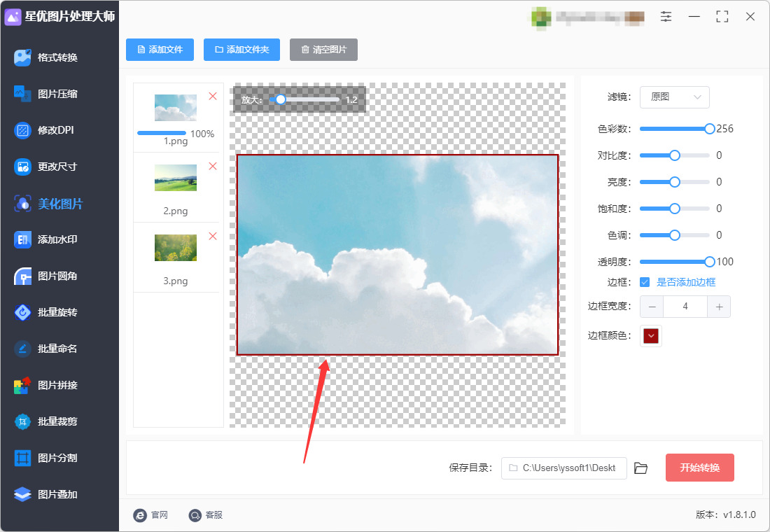Adjust the 放大 zoom slider handle
The width and height of the screenshot is (770, 532).
pos(281,99)
